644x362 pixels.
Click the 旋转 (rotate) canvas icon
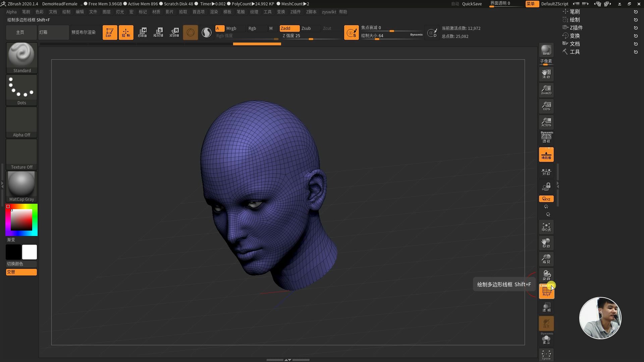[546, 275]
